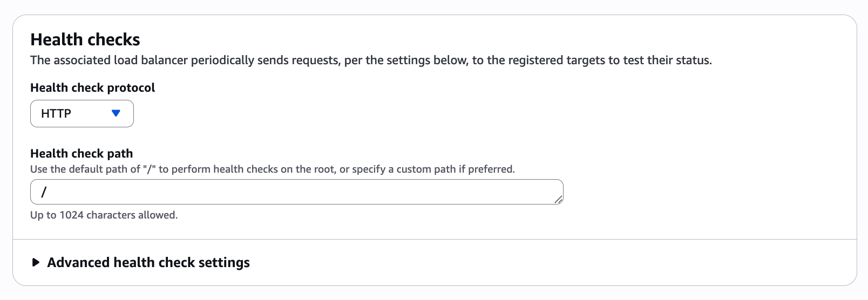
Task: Click the triangle beside Advanced health check settings
Action: pyautogui.click(x=36, y=263)
